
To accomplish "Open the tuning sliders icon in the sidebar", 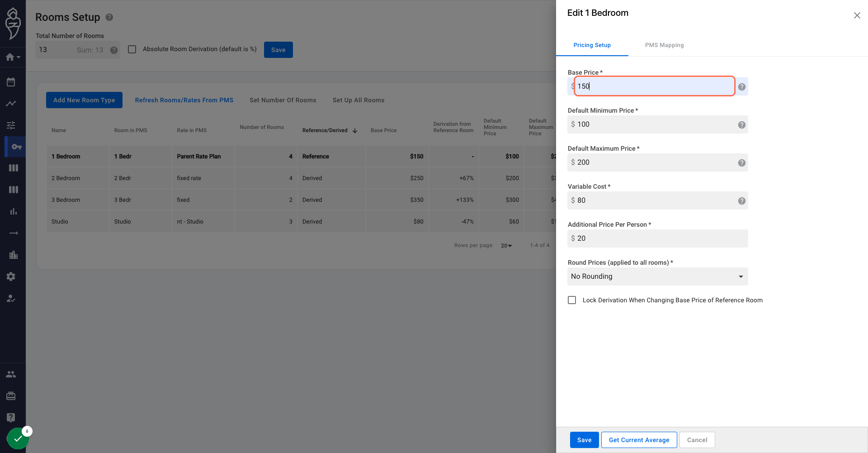I will 11,125.
